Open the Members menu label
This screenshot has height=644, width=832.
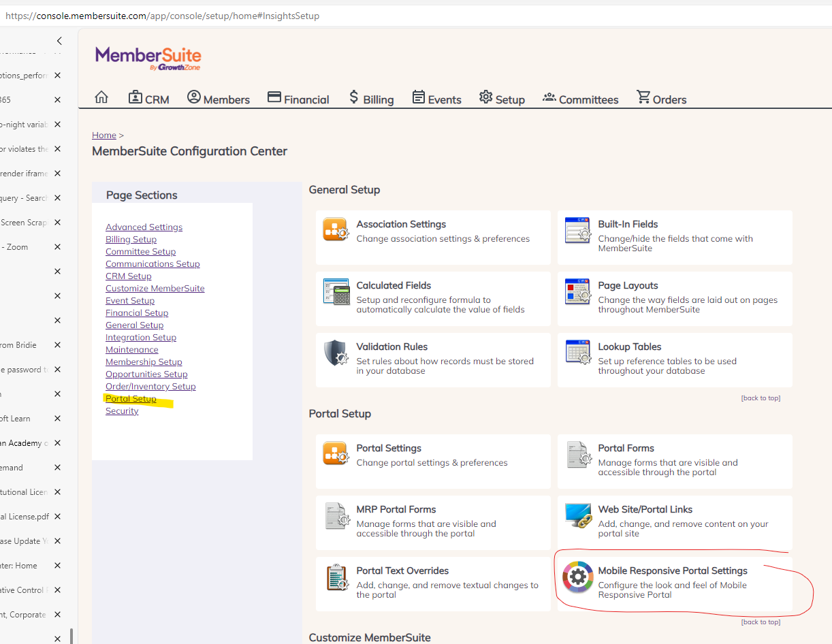tap(227, 99)
